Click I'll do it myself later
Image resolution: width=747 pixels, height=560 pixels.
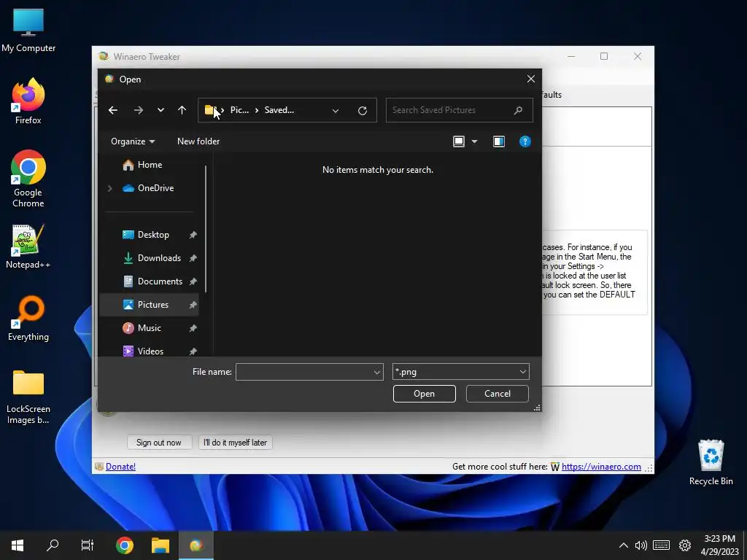click(235, 443)
